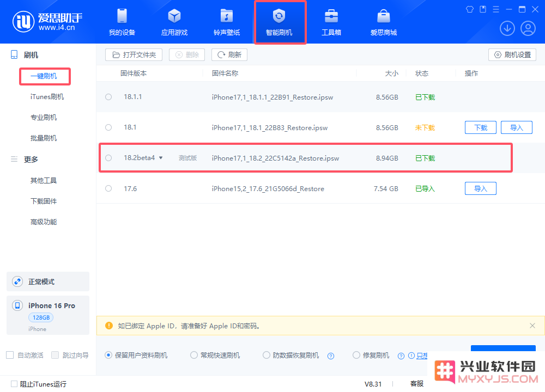This screenshot has width=545, height=392.
Task: Open 工具箱 toolbox icon
Action: tap(331, 16)
